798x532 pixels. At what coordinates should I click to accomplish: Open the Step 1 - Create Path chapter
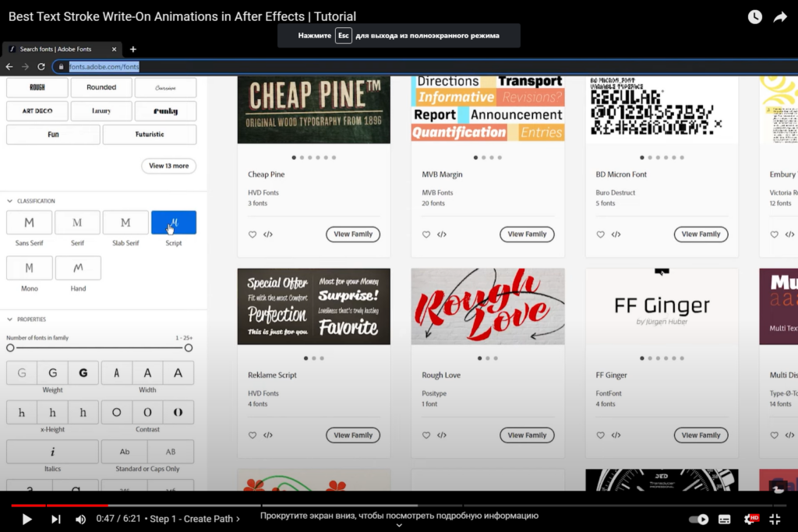(195, 519)
